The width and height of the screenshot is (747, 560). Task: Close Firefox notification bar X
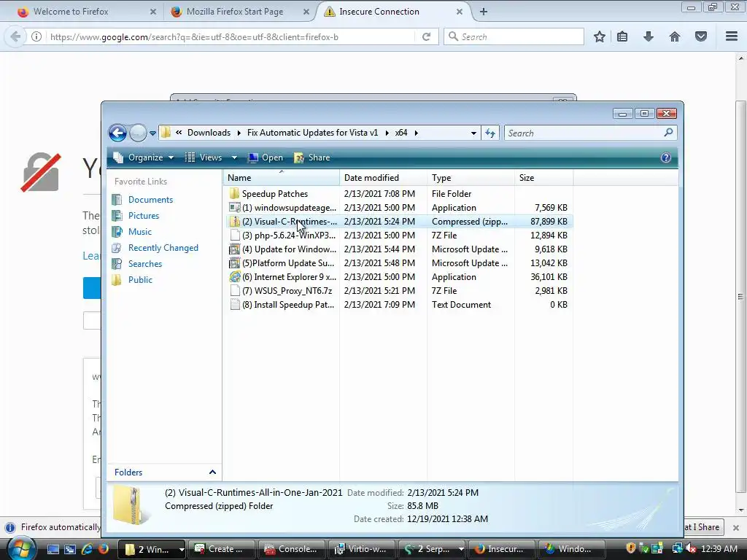(x=735, y=528)
